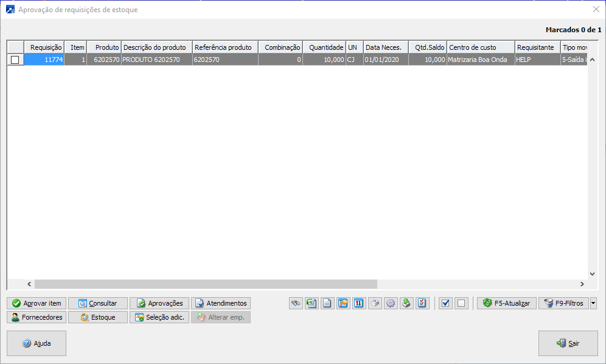The height and width of the screenshot is (364, 606).
Task: Click the Produto column header
Action: point(105,47)
